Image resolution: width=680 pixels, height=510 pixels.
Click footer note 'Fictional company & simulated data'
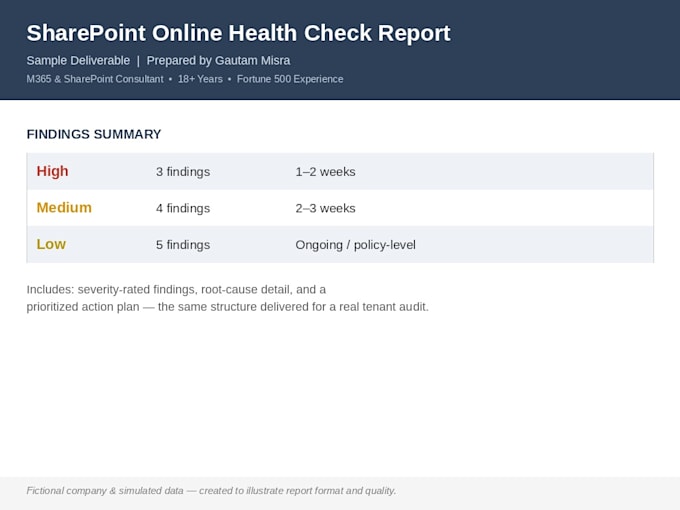point(105,490)
